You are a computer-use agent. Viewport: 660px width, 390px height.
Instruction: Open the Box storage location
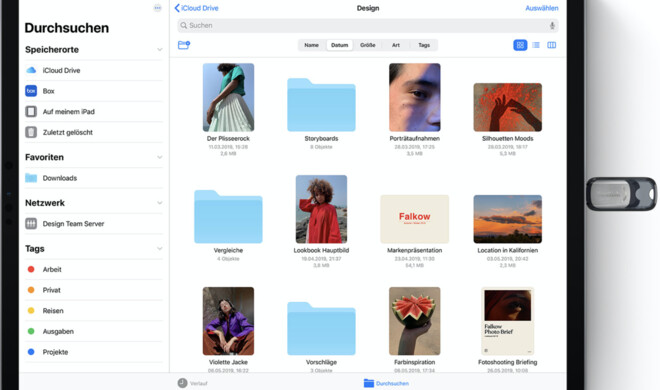(x=93, y=91)
